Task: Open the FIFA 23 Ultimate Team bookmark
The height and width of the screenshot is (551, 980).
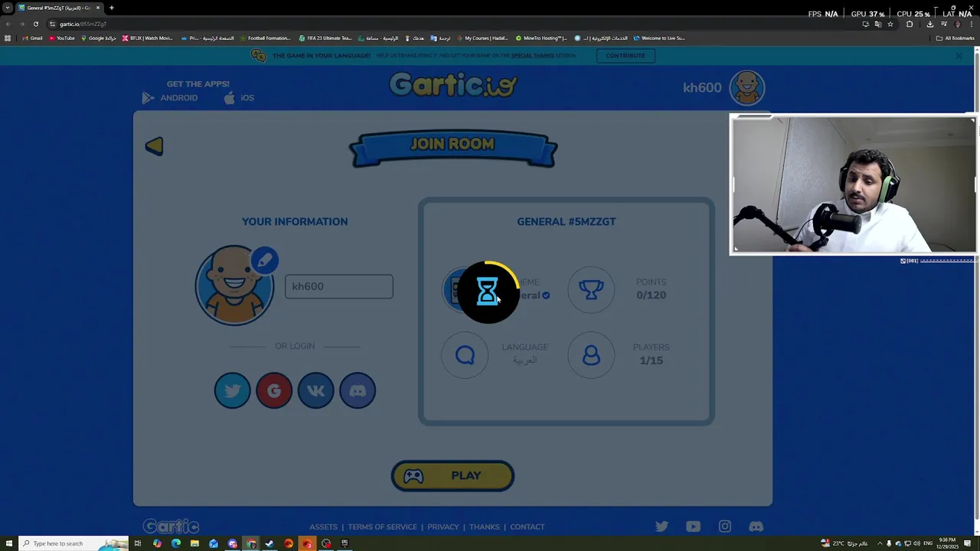Action: click(325, 38)
